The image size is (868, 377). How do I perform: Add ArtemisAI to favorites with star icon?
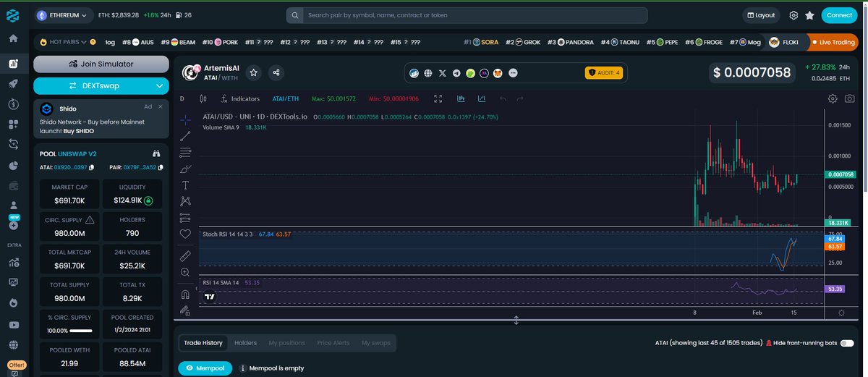tap(254, 72)
